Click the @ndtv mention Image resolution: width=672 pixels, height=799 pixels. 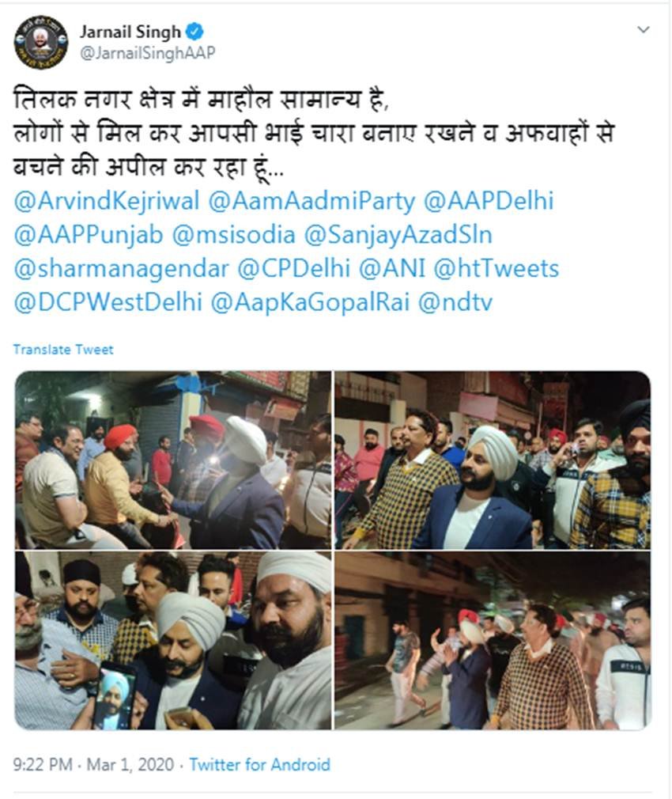click(455, 302)
